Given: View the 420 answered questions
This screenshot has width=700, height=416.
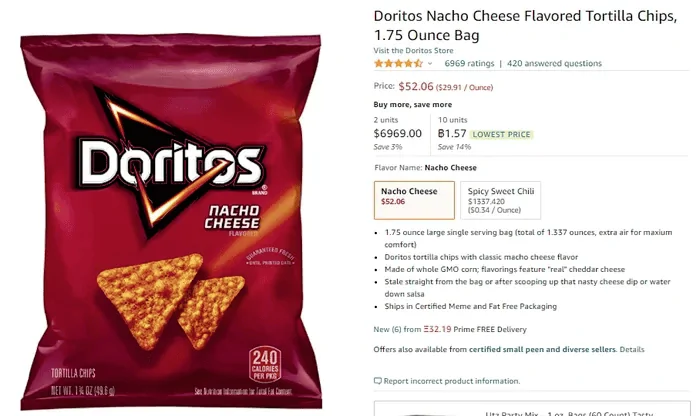Looking at the screenshot, I should pyautogui.click(x=554, y=63).
